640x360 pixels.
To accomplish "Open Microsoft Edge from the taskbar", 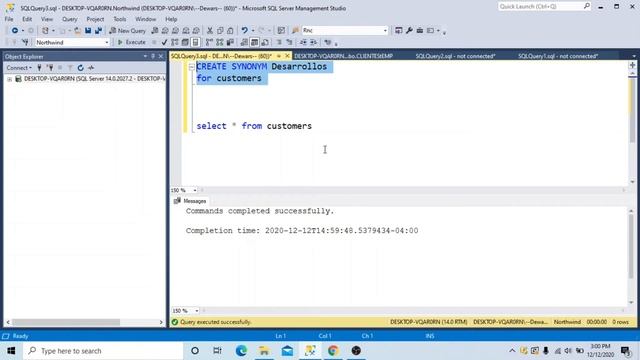I will click(241, 351).
